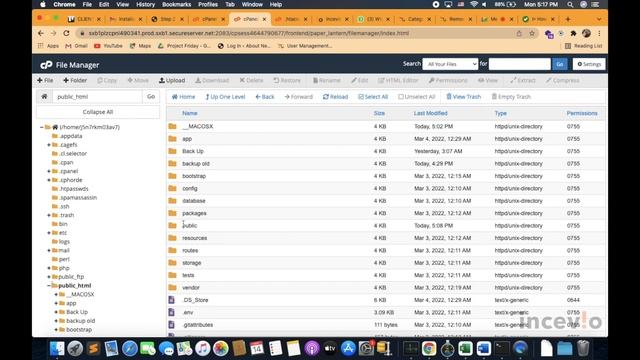The height and width of the screenshot is (360, 640).
Task: Collapse the public_html tree folder
Action: (49, 286)
